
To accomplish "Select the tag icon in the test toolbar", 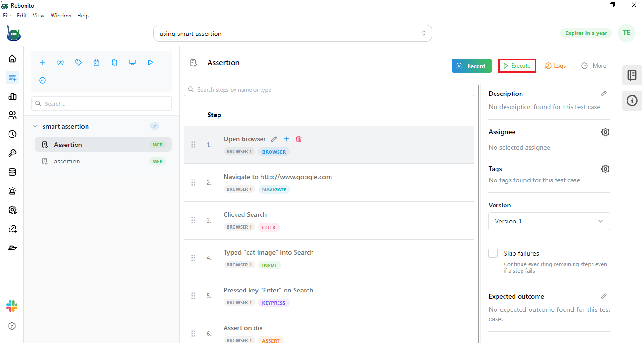I will 78,62.
